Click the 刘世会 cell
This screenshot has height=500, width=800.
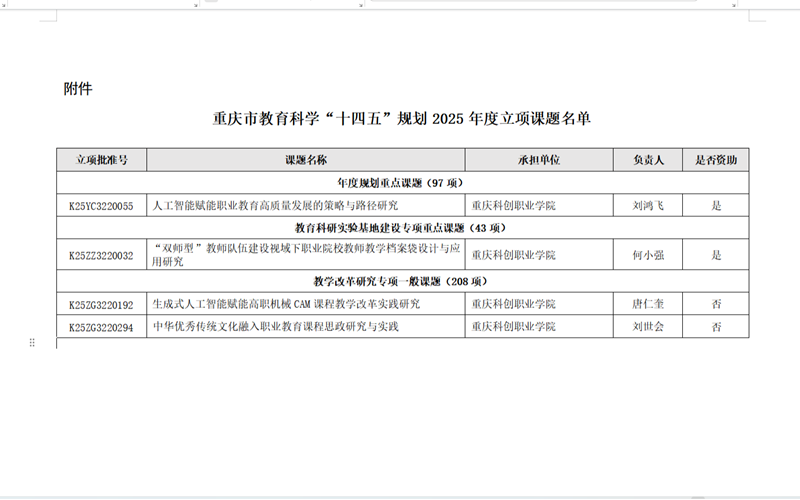click(x=649, y=327)
